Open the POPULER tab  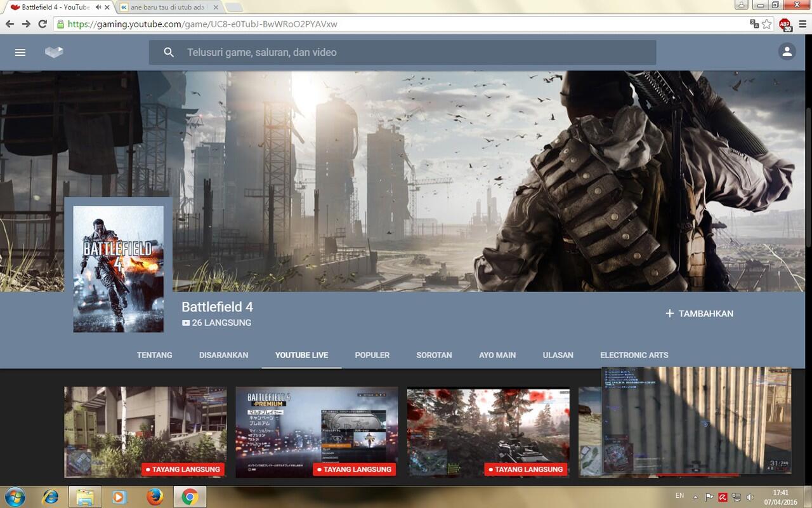372,355
